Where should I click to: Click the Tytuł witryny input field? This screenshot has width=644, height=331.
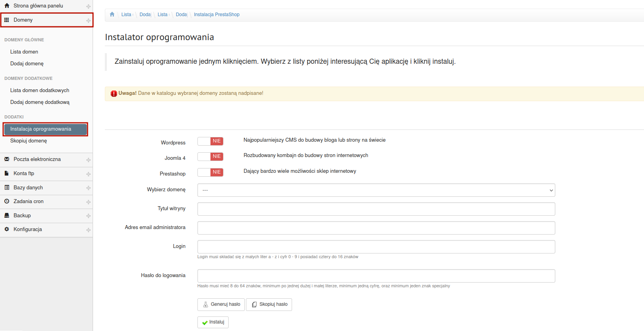pos(376,209)
